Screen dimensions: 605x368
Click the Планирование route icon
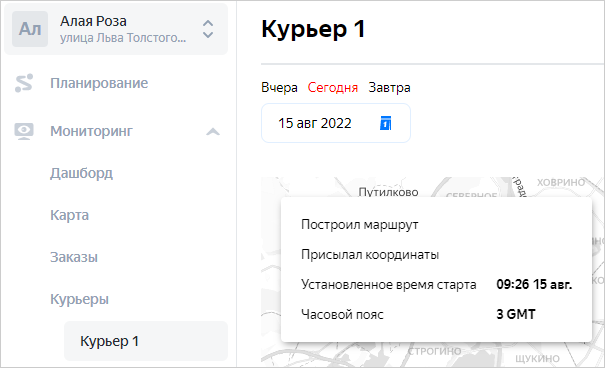click(24, 83)
